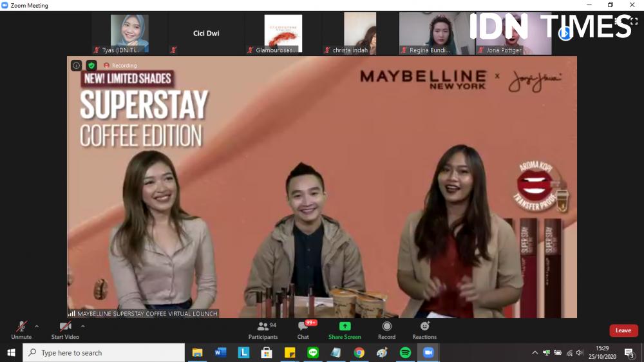This screenshot has width=644, height=362.
Task: Select Cici Dwi participant tile
Action: pyautogui.click(x=206, y=33)
